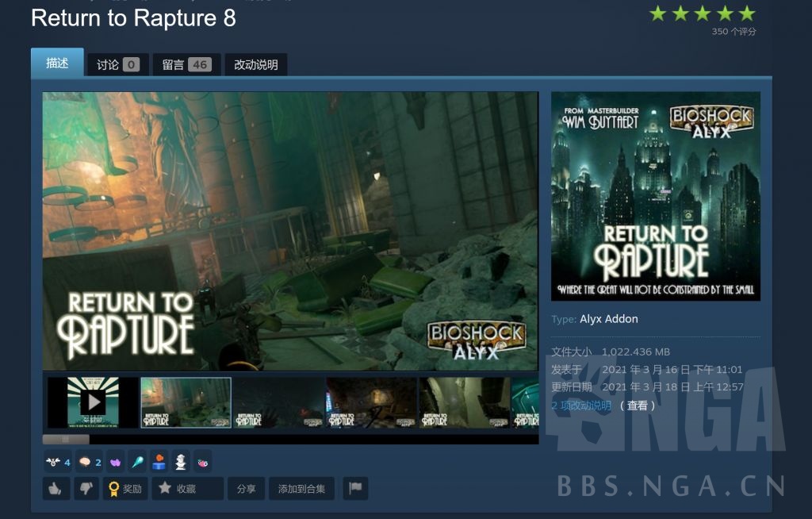This screenshot has height=519, width=812.
Task: Click the purple hands award reaction
Action: [x=115, y=462]
